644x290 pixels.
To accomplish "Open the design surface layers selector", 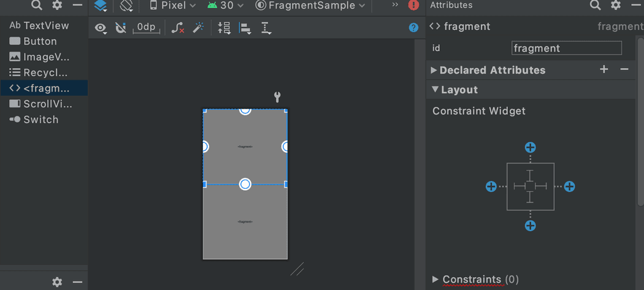I will point(101,6).
